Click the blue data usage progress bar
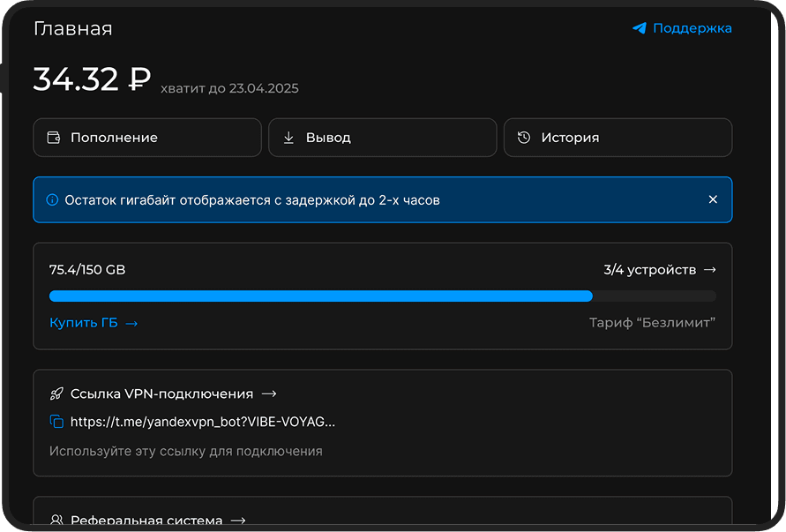 pos(321,296)
